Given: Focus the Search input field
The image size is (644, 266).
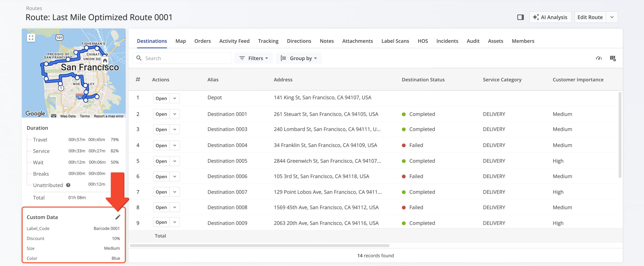Looking at the screenshot, I should pos(182,58).
